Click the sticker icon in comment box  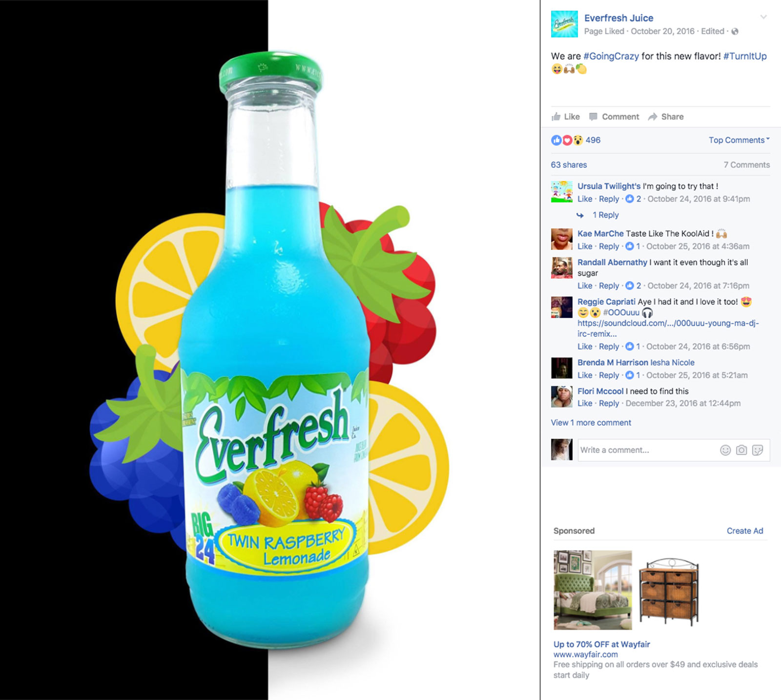pyautogui.click(x=758, y=450)
